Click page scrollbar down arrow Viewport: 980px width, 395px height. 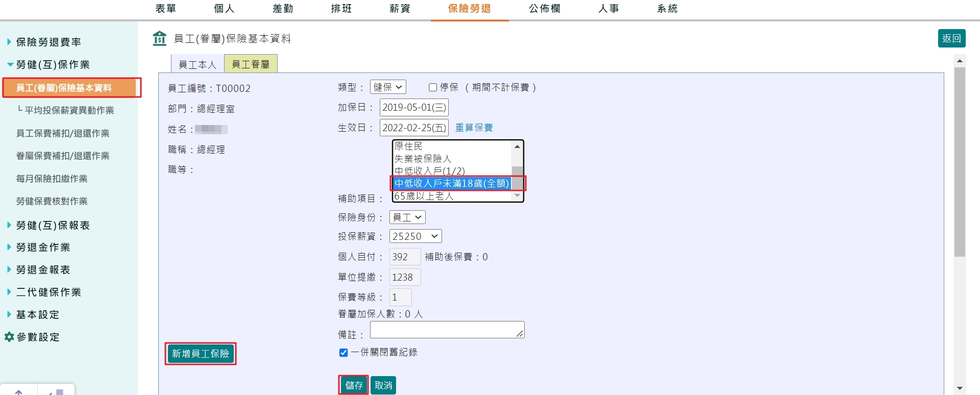[960, 388]
